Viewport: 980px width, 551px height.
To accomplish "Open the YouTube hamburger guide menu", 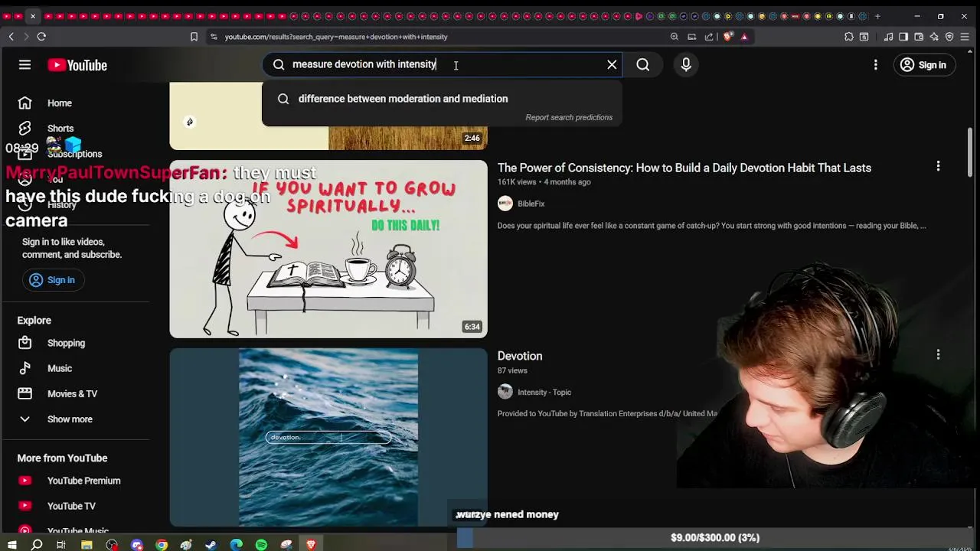I will pos(24,65).
